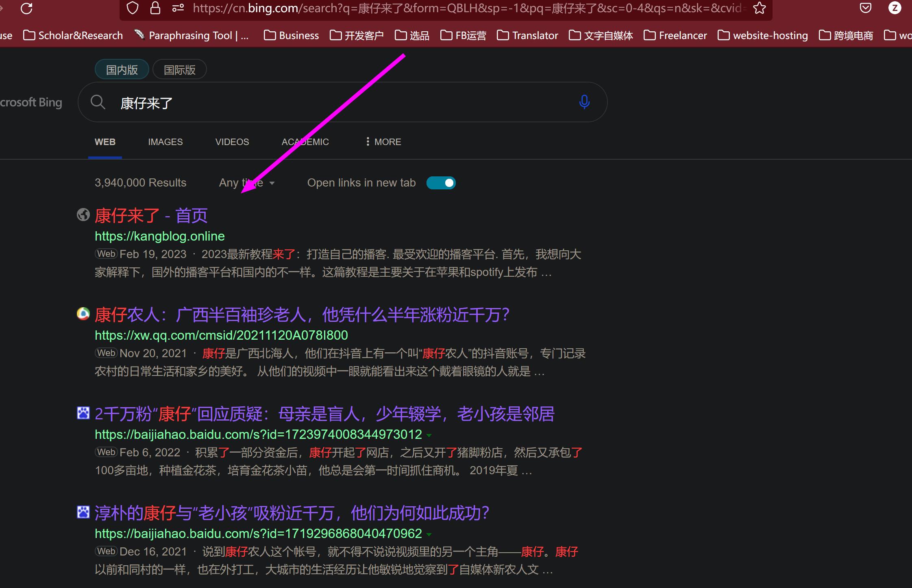
Task: Click the magnifier search icon
Action: click(98, 102)
